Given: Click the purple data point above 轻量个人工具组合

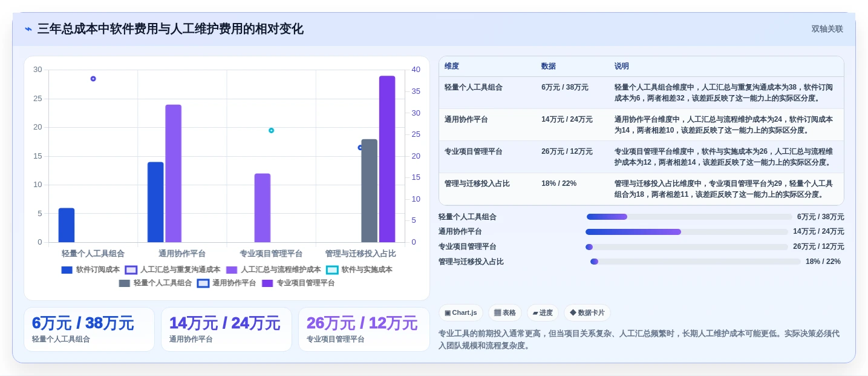Looking at the screenshot, I should coord(93,79).
